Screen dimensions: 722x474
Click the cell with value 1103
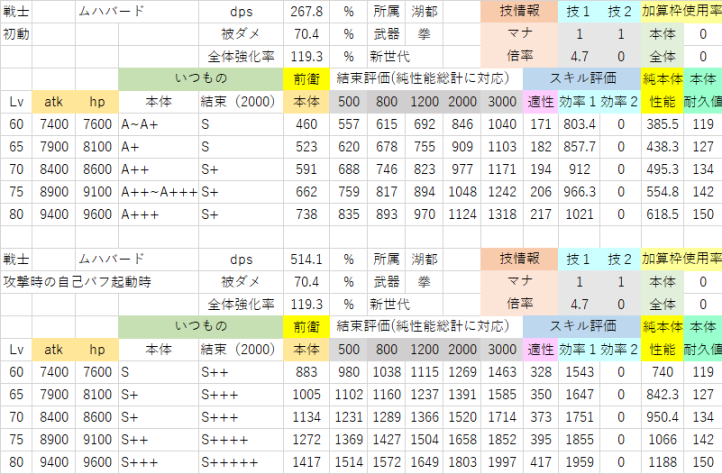(502, 147)
